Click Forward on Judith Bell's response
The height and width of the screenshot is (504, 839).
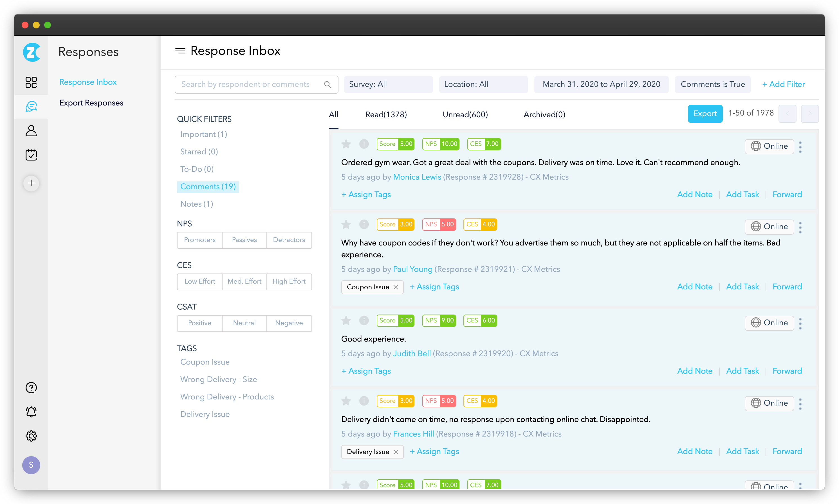pyautogui.click(x=787, y=371)
